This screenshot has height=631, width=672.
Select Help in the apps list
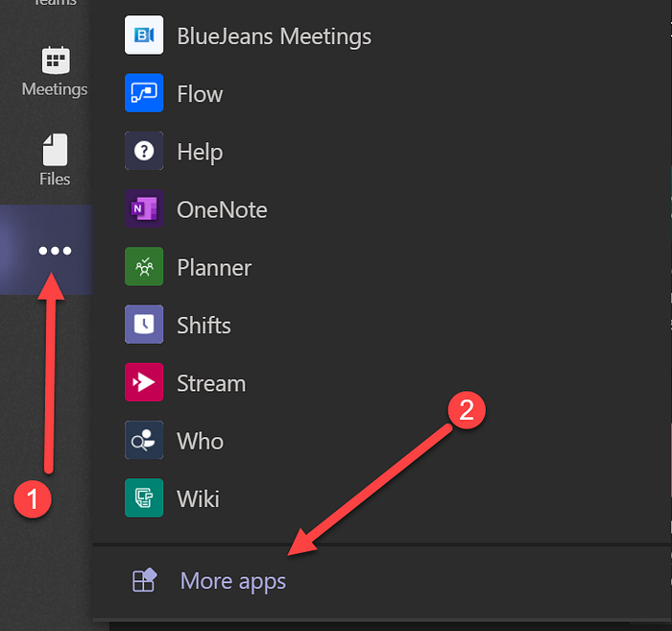[200, 152]
